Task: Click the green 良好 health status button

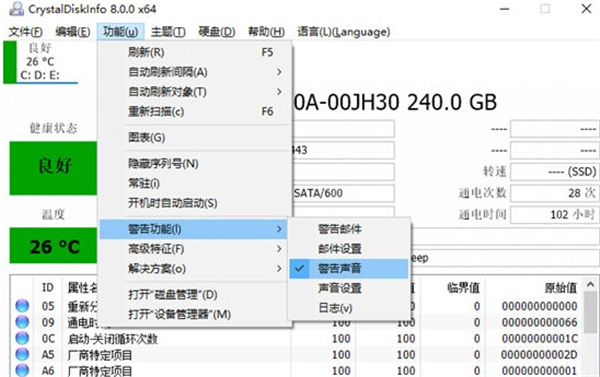Action: point(53,168)
